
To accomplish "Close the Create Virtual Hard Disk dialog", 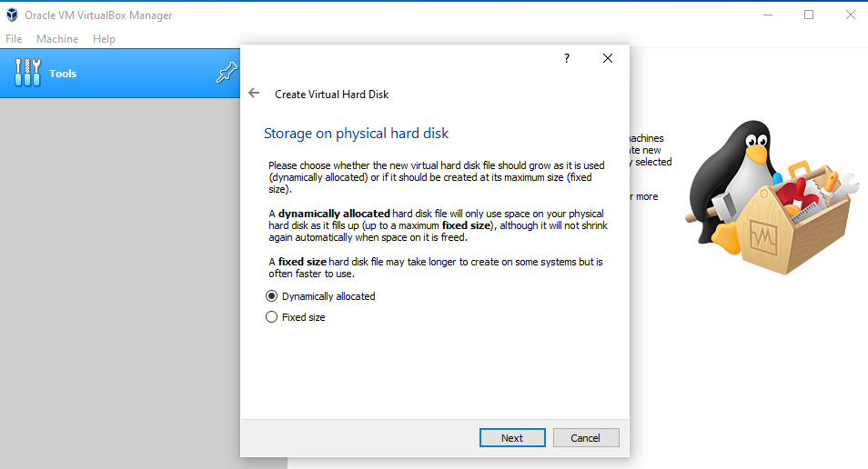I will click(x=607, y=58).
